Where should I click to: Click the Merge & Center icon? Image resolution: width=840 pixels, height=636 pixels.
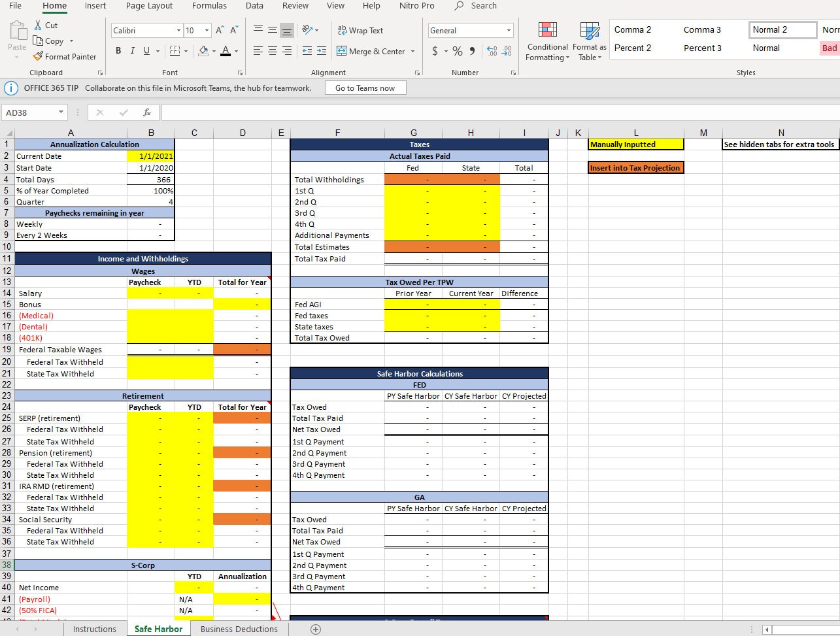point(341,51)
